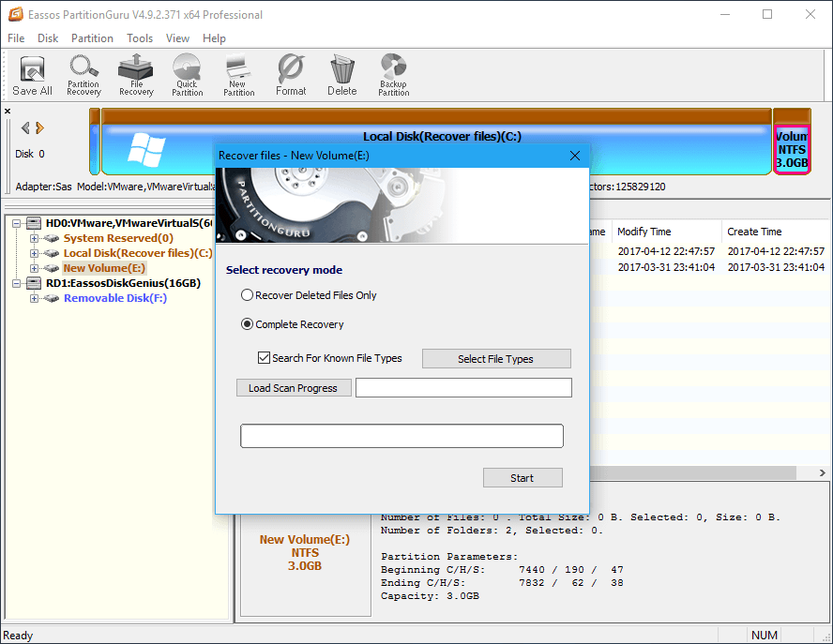Screen dimensions: 833x644
Task: Open the Partition menu
Action: (92, 38)
